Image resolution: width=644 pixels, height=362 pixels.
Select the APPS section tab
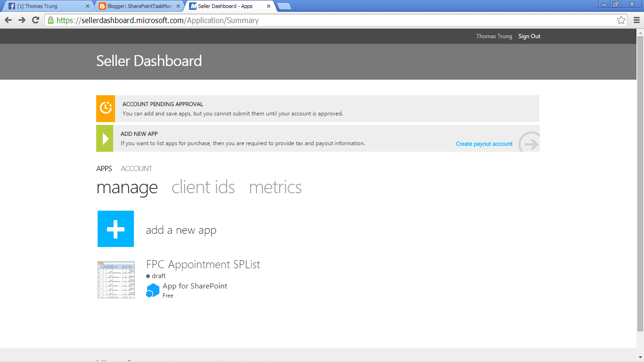point(104,169)
